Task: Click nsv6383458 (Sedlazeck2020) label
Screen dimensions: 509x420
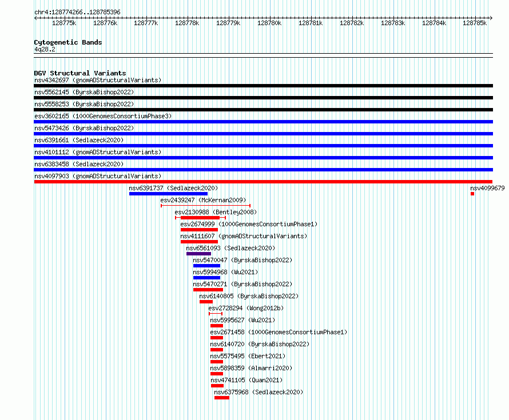Action: 79,164
